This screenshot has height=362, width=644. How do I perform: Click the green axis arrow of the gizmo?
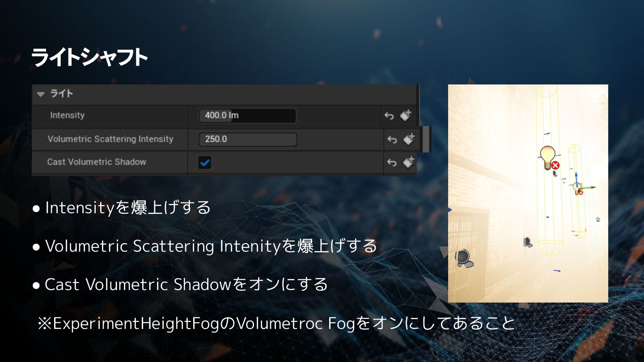tap(589, 188)
